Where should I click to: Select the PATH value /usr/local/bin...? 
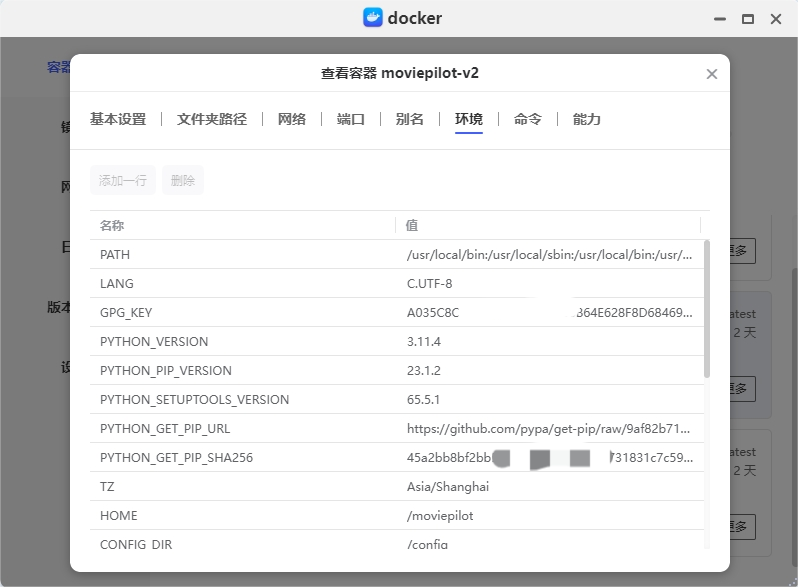[549, 255]
